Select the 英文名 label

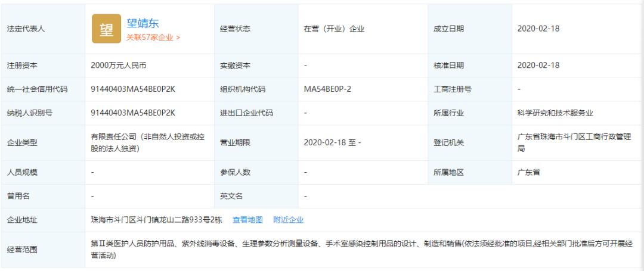231,196
